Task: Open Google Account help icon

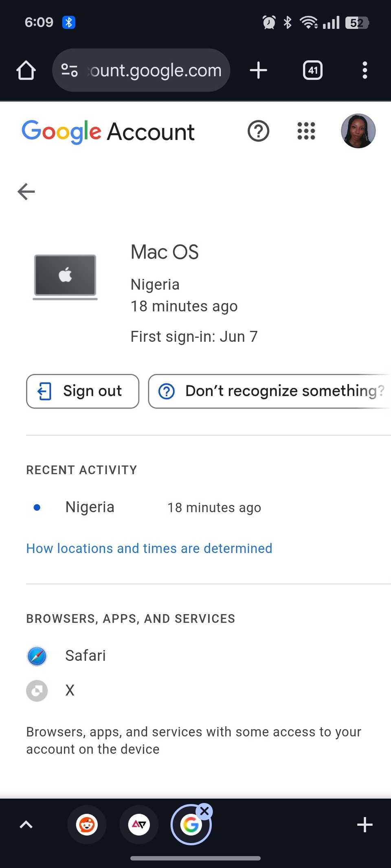Action: [x=259, y=131]
